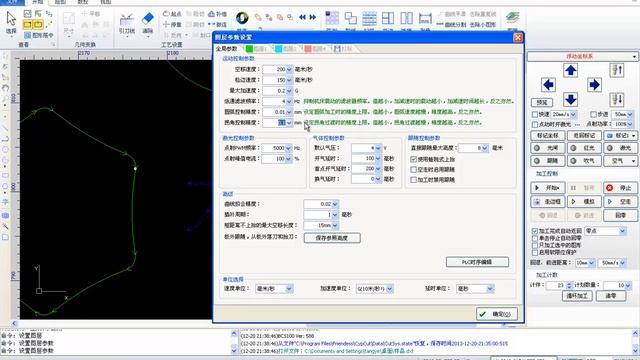Image resolution: width=640 pixels, height=360 pixels.
Task: Click the 回零 return zero button
Action: pyautogui.click(x=620, y=215)
